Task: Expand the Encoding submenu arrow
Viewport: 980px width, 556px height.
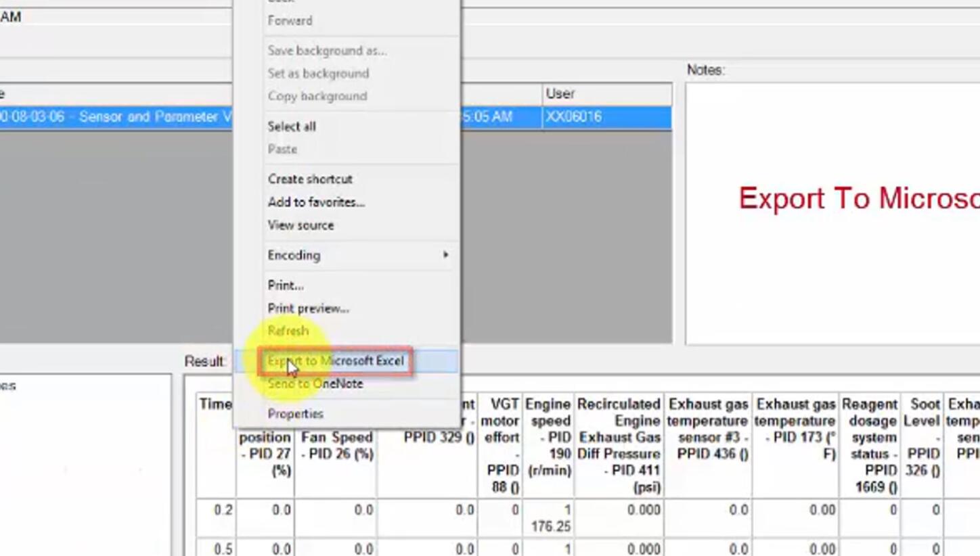Action: (445, 255)
